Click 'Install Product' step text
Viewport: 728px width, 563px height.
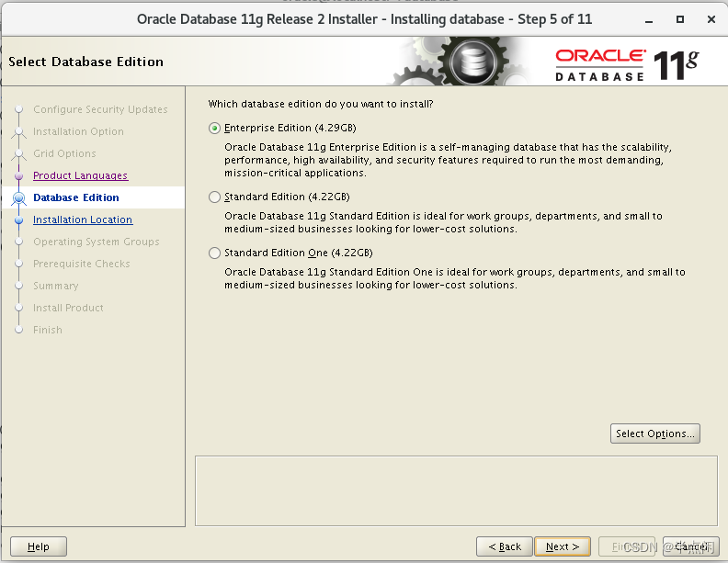68,308
